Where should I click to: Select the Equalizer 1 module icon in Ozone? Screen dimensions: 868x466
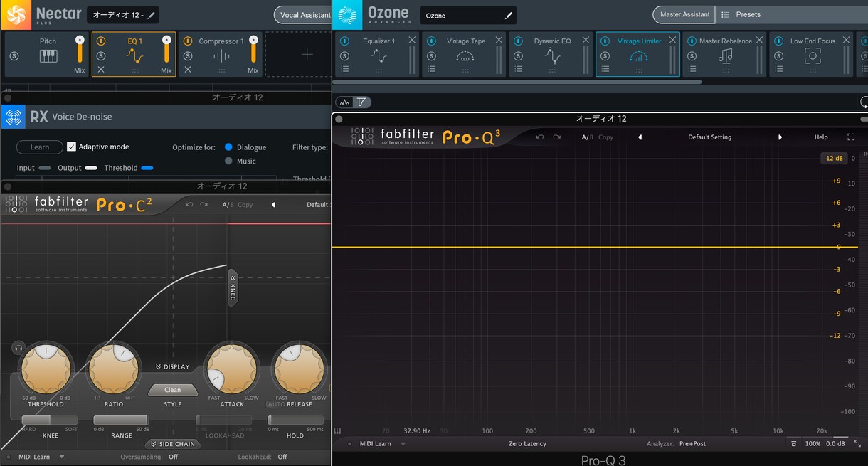point(379,56)
